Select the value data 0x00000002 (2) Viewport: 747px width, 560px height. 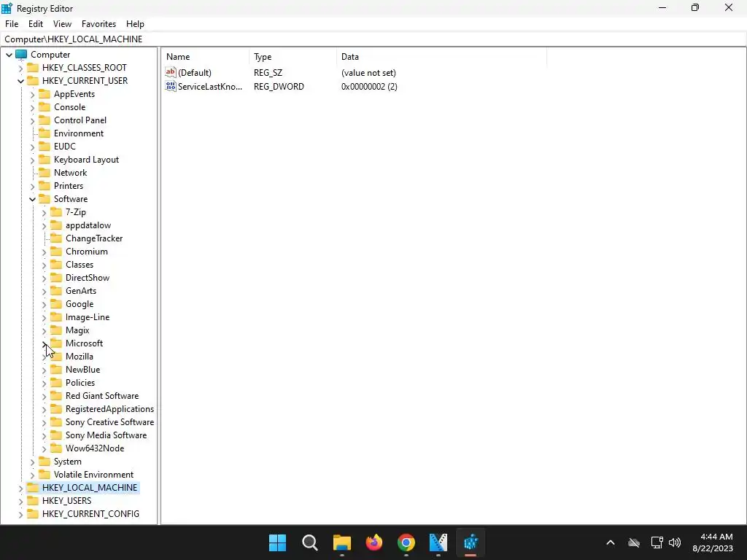coord(369,87)
